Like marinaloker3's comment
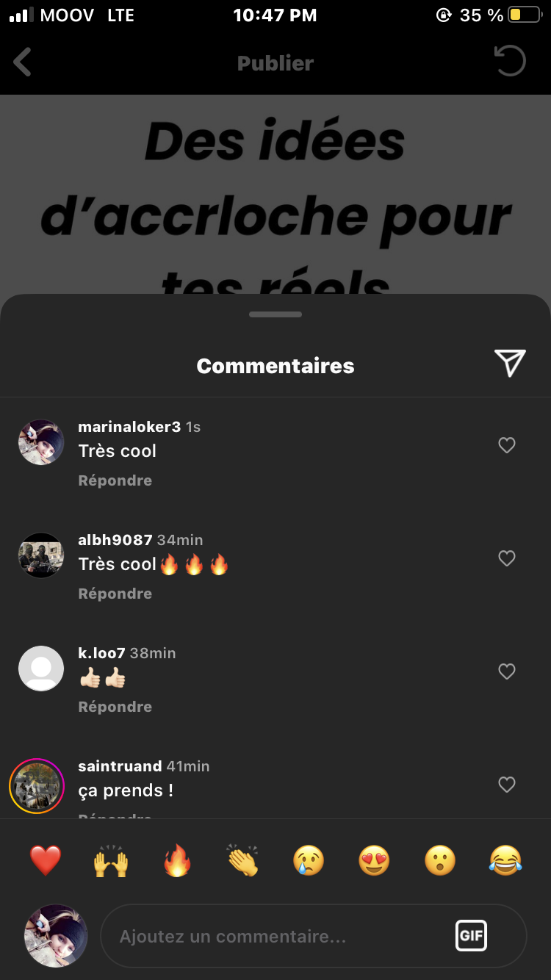Image resolution: width=551 pixels, height=980 pixels. [x=507, y=445]
